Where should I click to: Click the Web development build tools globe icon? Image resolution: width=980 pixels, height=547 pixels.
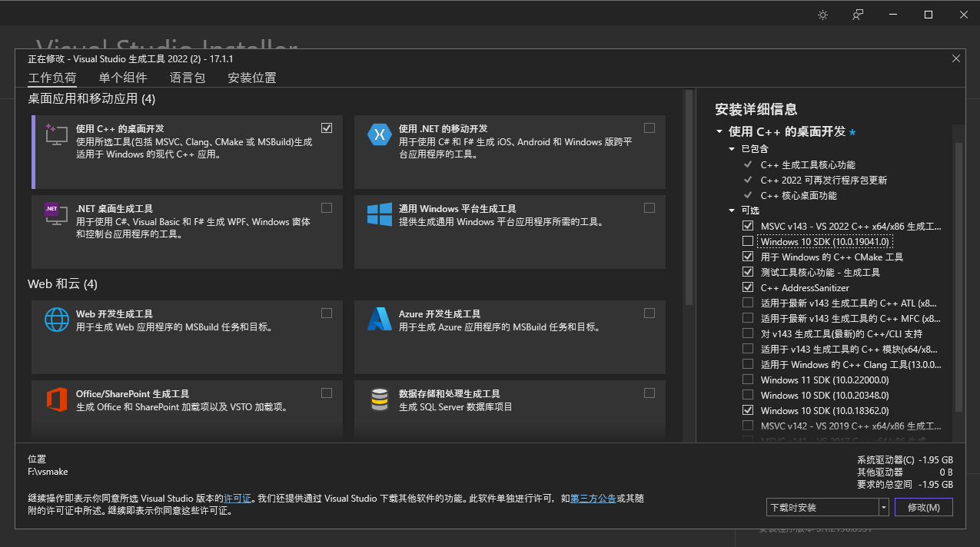pyautogui.click(x=57, y=319)
